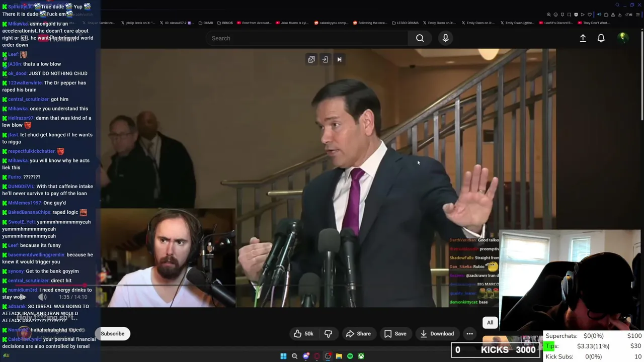The height and width of the screenshot is (362, 644).
Task: Click the KICKS 3000 counter bar
Action: click(496, 350)
